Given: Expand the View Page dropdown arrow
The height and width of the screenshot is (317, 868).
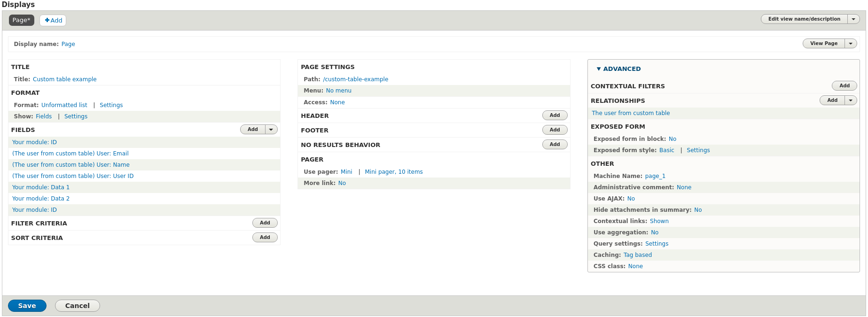Looking at the screenshot, I should [x=851, y=44].
